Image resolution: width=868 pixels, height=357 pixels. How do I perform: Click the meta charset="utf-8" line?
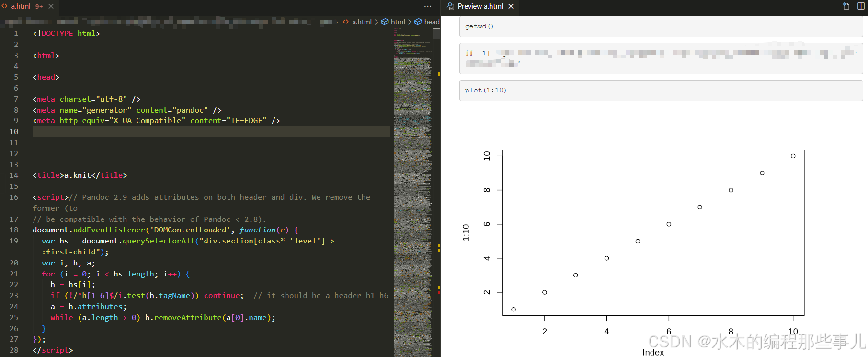(x=87, y=99)
